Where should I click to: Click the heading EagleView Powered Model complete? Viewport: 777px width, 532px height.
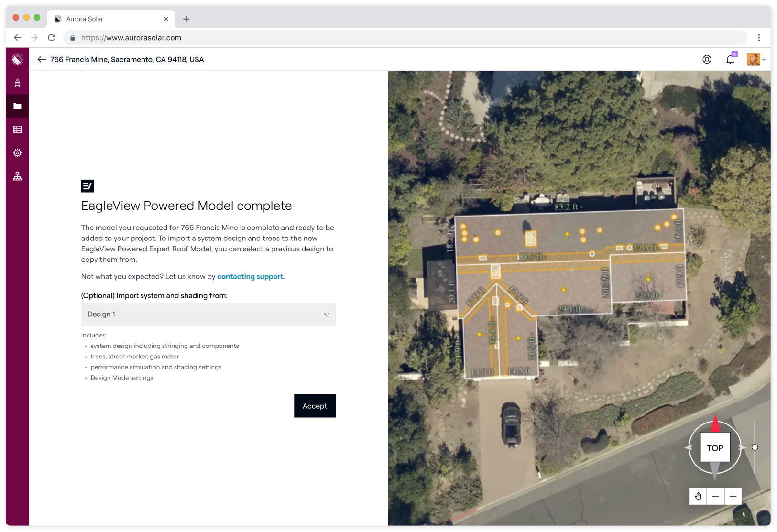coord(186,206)
